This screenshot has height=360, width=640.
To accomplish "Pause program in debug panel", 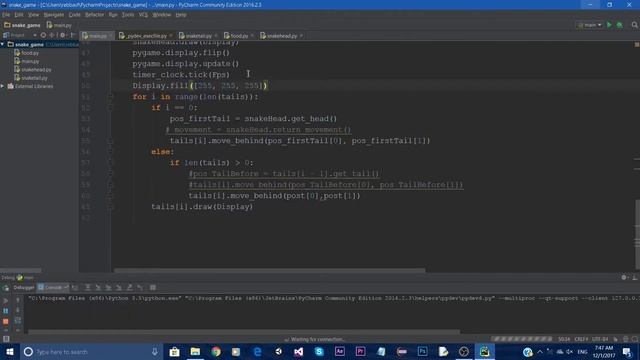I will pyautogui.click(x=6, y=311).
